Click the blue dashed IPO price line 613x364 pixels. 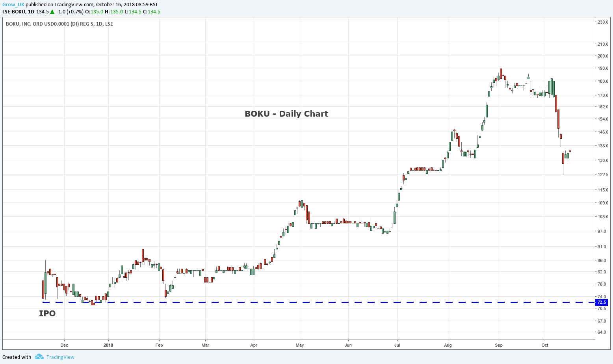318,302
